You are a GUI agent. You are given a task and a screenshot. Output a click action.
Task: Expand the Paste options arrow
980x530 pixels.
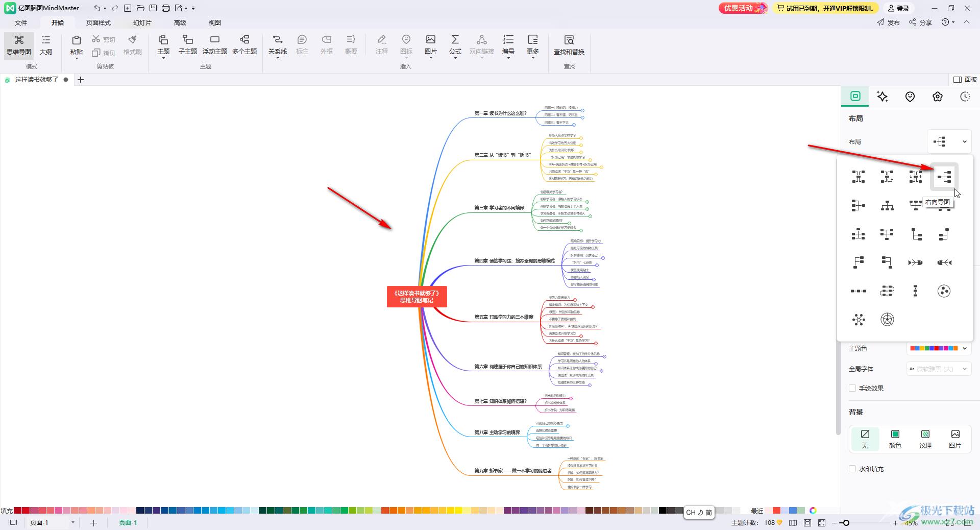click(x=77, y=58)
